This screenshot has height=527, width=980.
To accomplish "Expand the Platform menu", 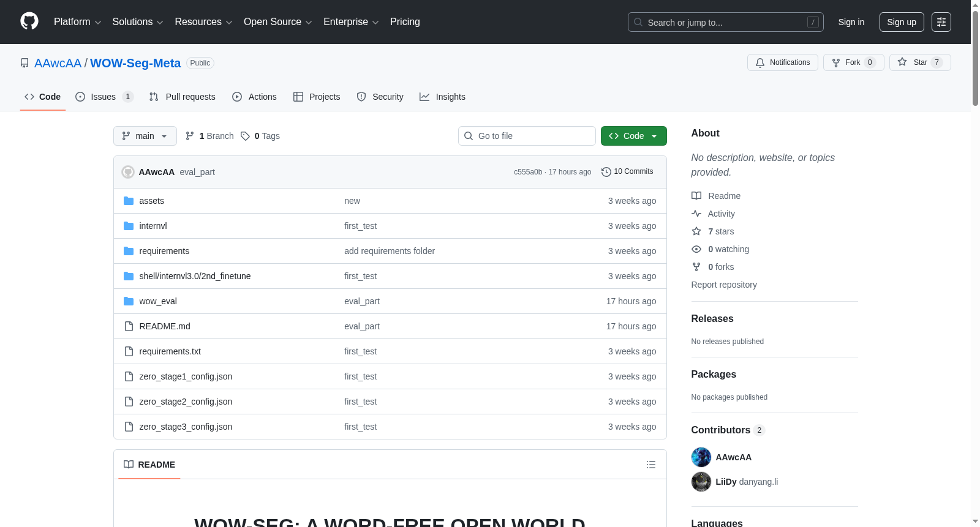I will [x=77, y=22].
